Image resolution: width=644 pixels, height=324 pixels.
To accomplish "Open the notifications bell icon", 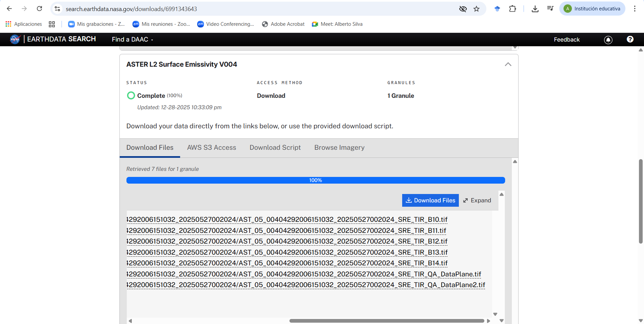I will pyautogui.click(x=608, y=40).
